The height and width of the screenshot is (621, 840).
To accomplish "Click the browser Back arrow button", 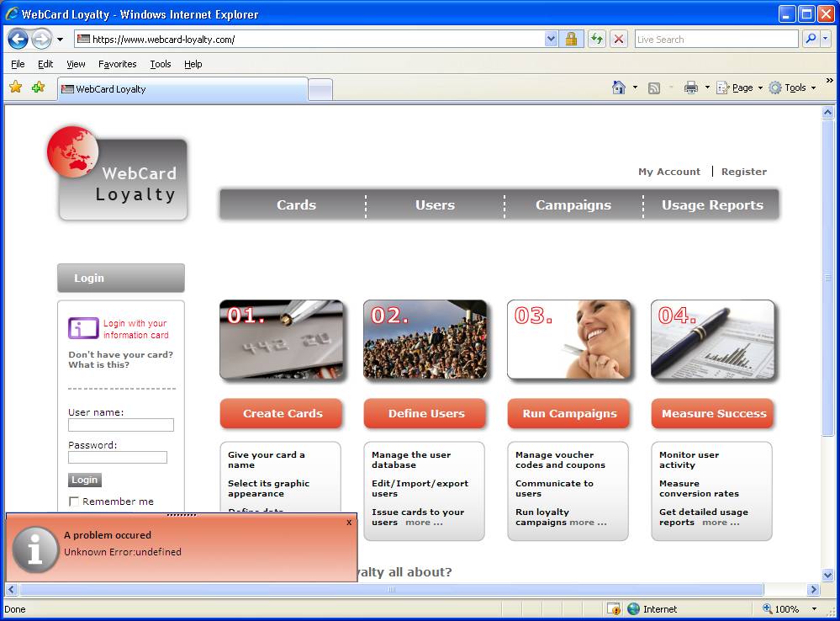I will click(x=18, y=40).
